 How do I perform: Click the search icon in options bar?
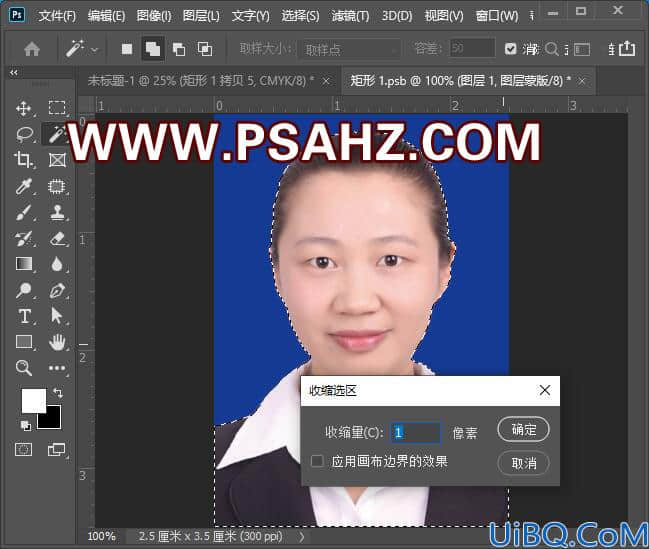551,49
